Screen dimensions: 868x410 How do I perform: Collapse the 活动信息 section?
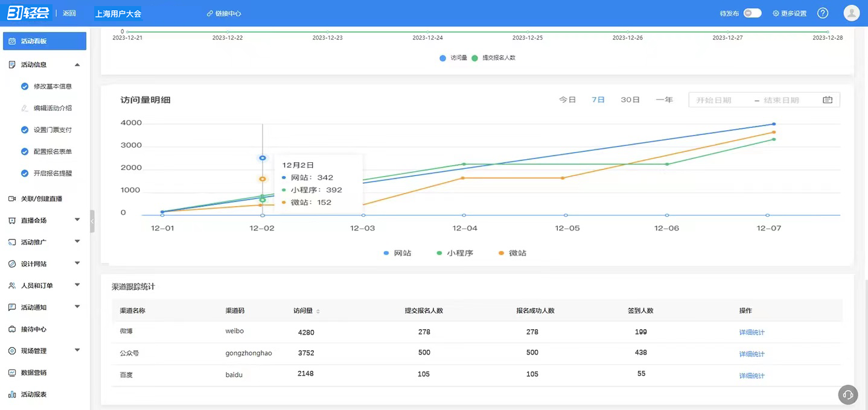[x=77, y=65]
